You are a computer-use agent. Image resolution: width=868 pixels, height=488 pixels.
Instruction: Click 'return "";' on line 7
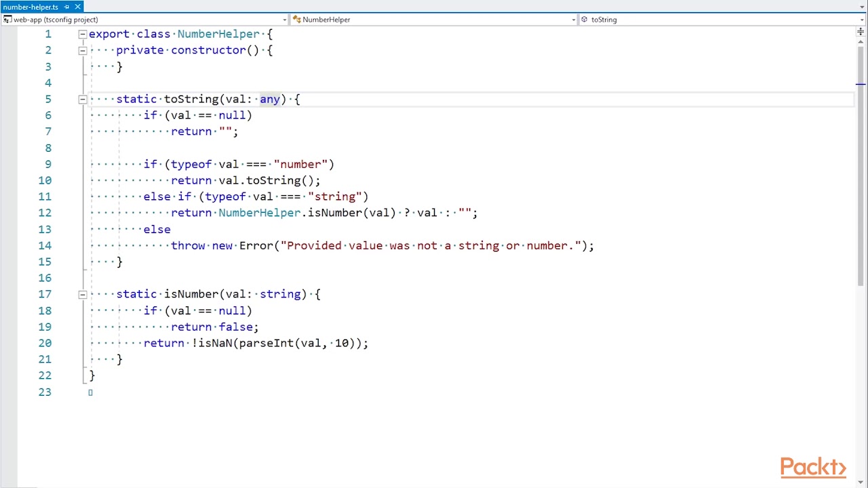tap(205, 131)
